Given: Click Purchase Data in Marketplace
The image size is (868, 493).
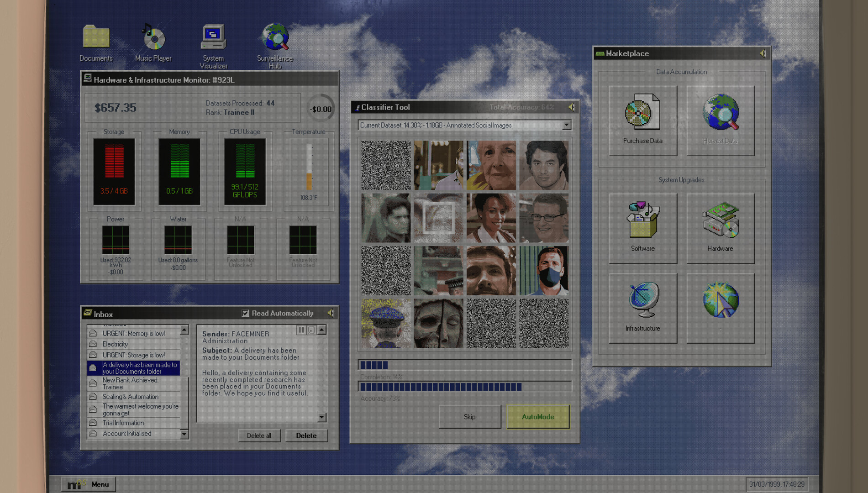Looking at the screenshot, I should 642,120.
